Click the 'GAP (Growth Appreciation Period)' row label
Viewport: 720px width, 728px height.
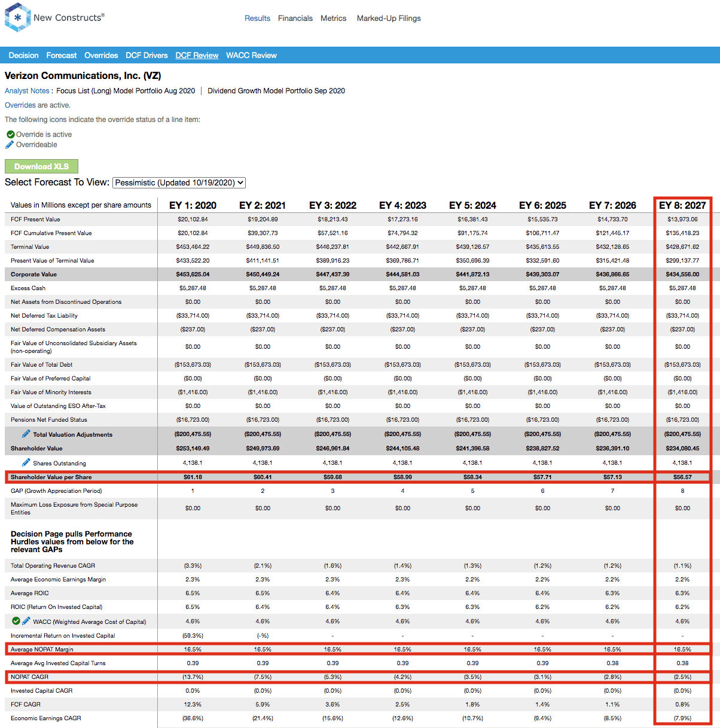(56, 491)
